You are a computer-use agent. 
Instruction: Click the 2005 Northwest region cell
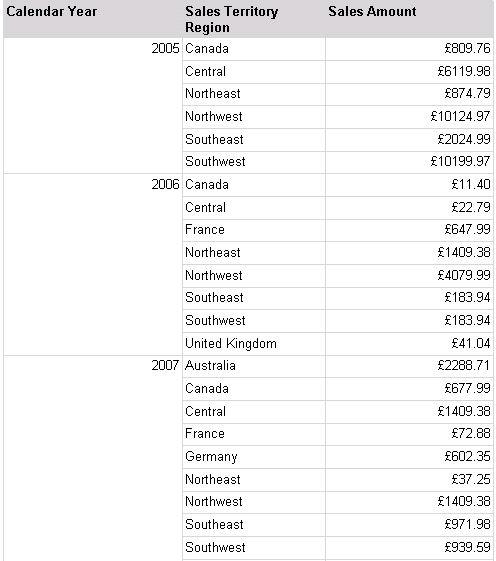[x=254, y=117]
